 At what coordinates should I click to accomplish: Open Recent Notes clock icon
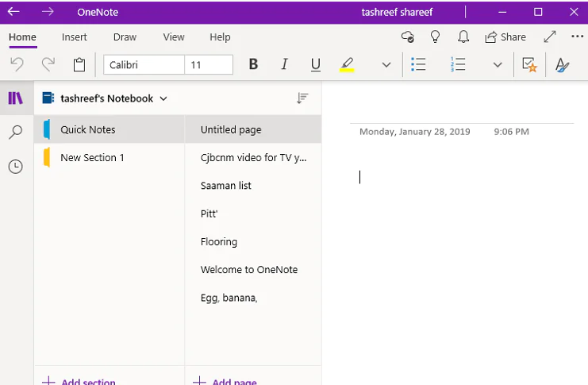pos(15,166)
